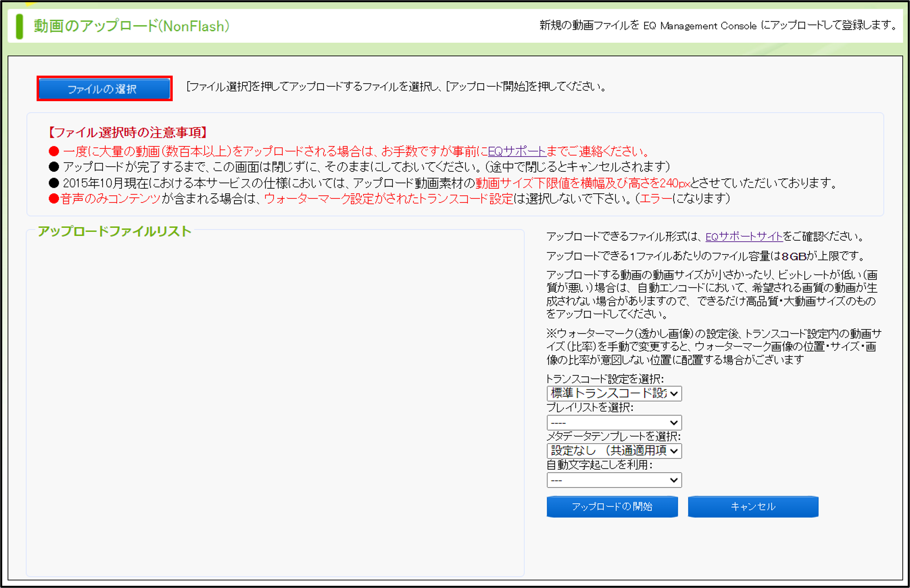Open the プレイリストを選択 dropdown
This screenshot has width=910, height=588.
pyautogui.click(x=614, y=423)
